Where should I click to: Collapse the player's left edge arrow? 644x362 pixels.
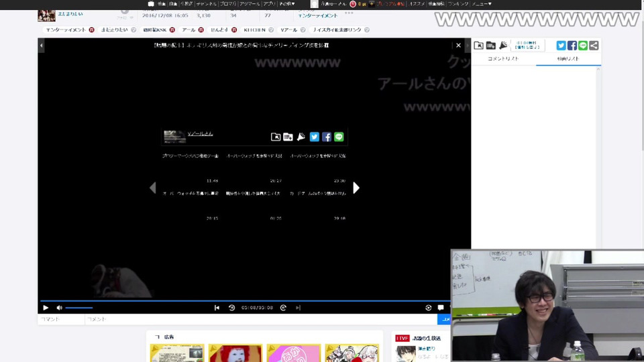tap(41, 45)
